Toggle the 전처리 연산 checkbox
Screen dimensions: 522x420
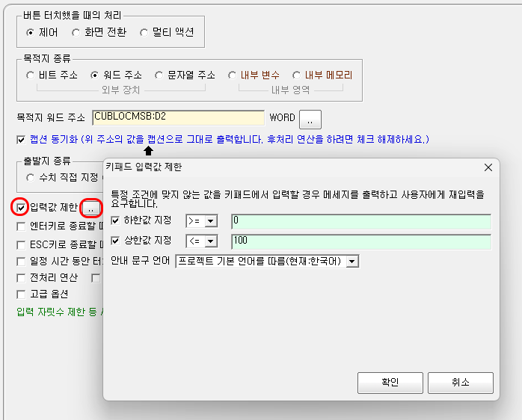(21, 278)
